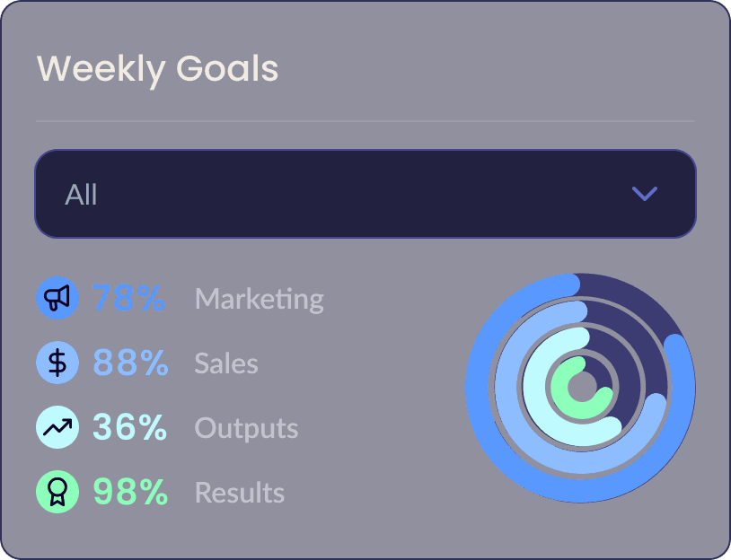Click the 78% Marketing percentage

(128, 299)
